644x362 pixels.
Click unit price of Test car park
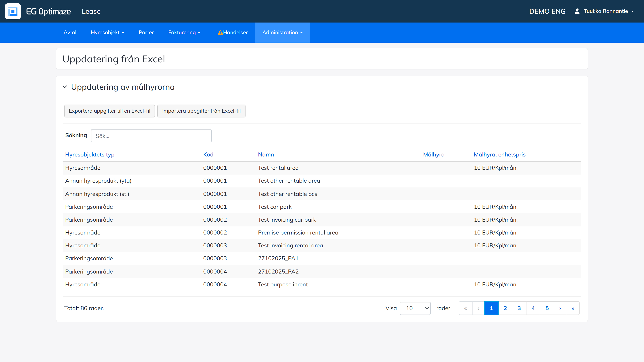pos(496,207)
